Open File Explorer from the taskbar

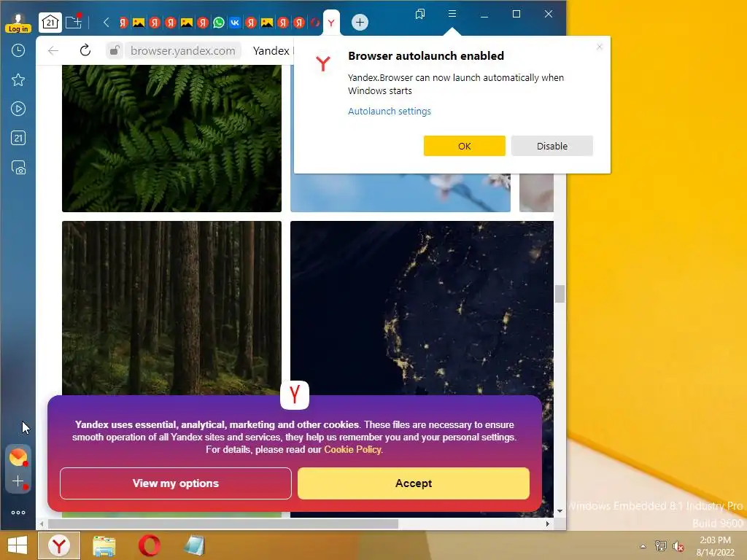point(104,545)
